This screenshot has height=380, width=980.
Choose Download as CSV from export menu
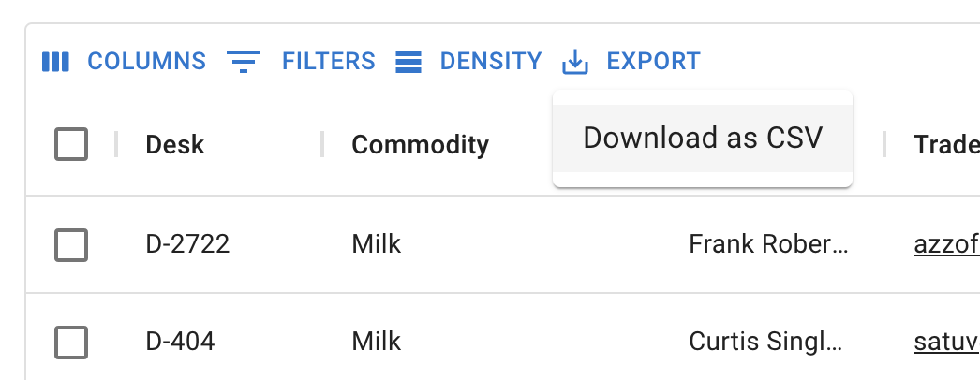702,138
